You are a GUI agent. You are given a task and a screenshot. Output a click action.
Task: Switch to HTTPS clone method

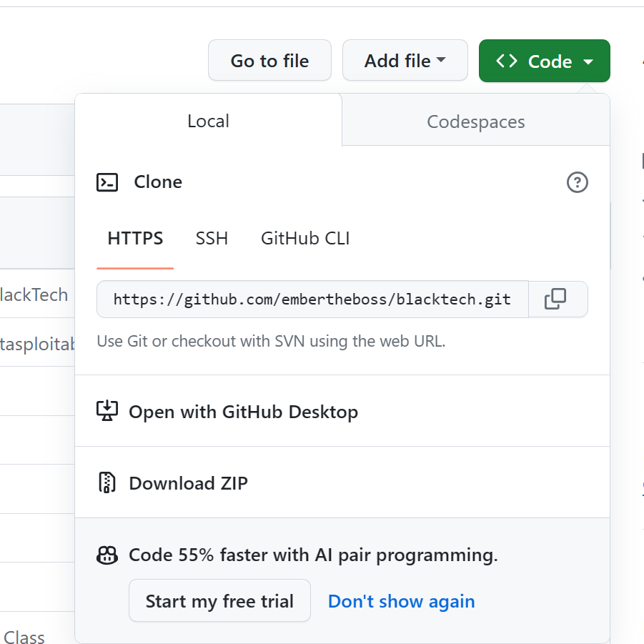(135, 238)
